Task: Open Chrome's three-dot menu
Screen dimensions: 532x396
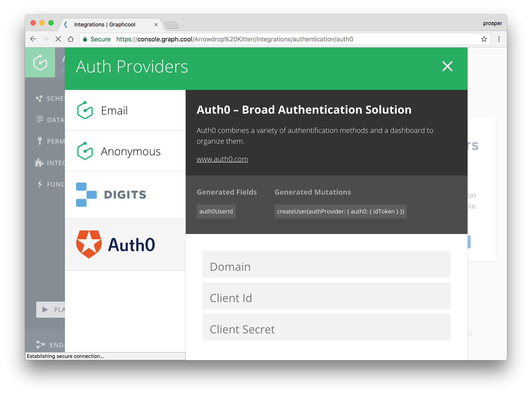Action: point(499,39)
